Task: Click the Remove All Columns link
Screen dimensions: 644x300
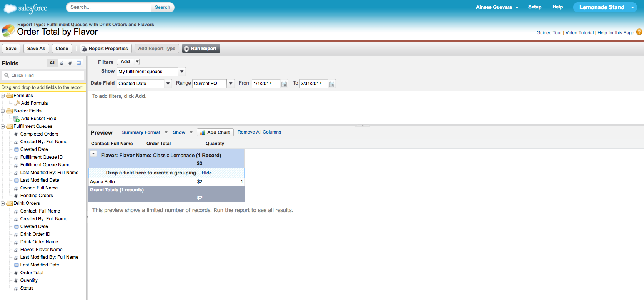Action: point(259,132)
